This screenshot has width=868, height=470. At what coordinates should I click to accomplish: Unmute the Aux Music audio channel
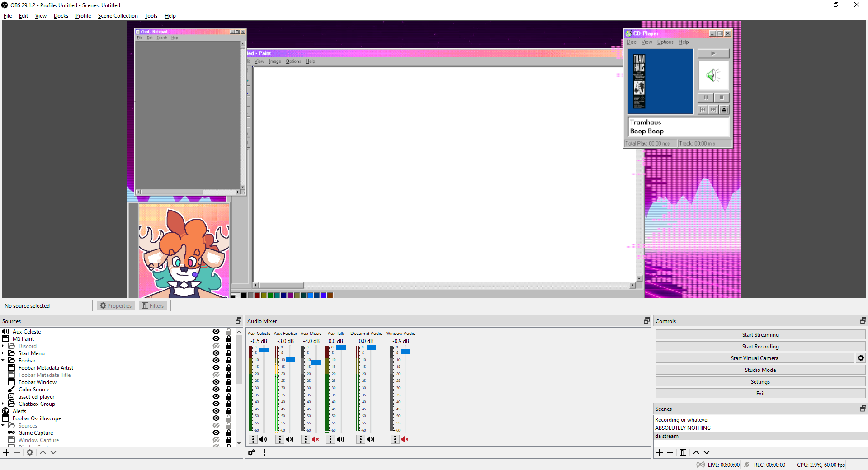click(x=316, y=439)
